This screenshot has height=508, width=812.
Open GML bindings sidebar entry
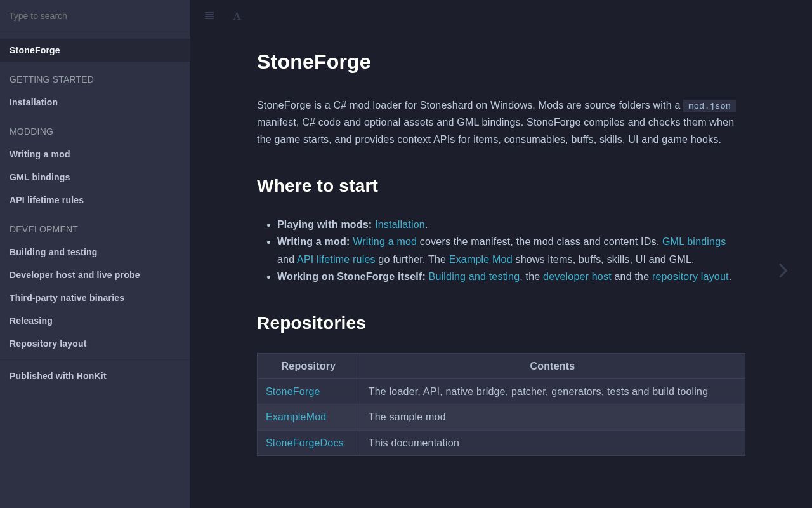pos(95,177)
